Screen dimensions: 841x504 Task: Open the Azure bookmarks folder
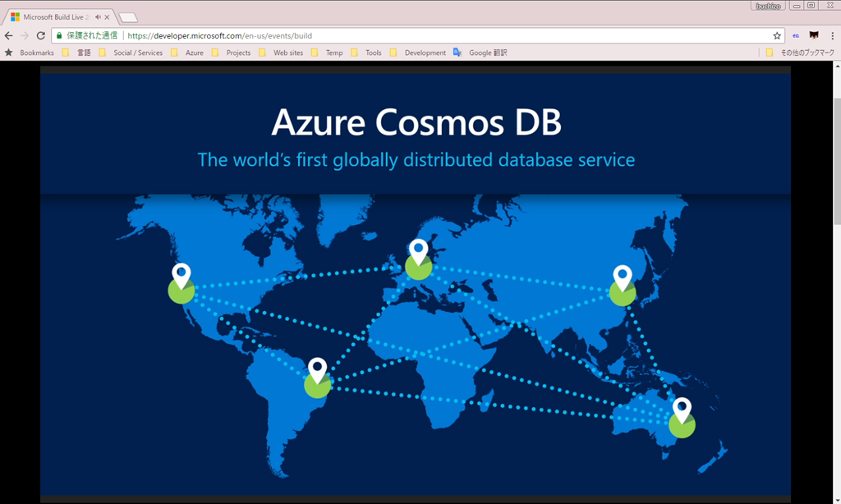[x=187, y=53]
